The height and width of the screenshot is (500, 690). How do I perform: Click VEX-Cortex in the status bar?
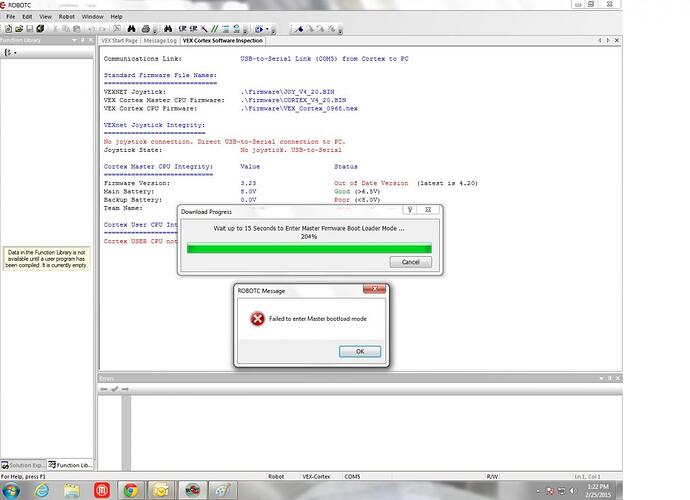(316, 477)
